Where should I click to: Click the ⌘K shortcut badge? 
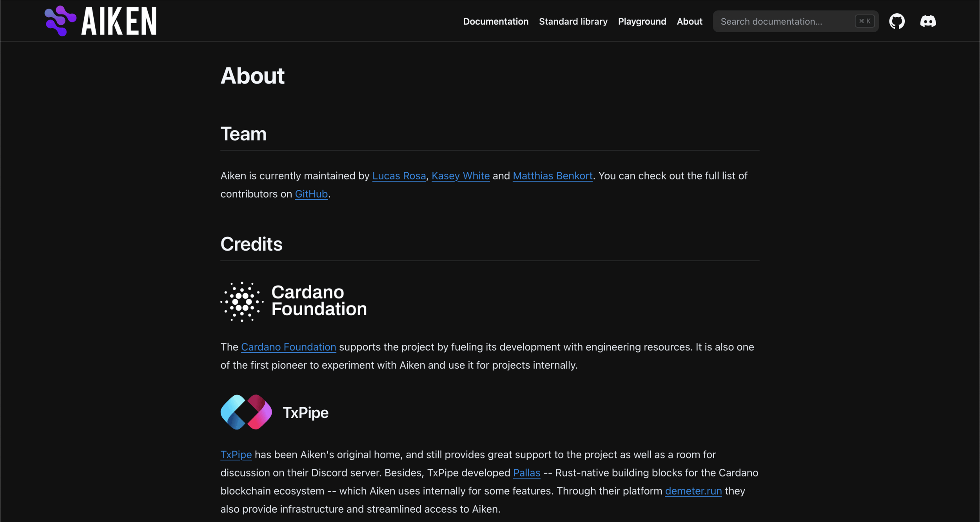pyautogui.click(x=864, y=21)
